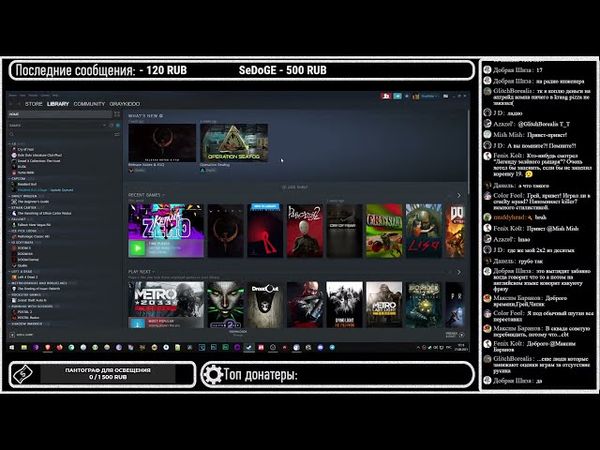Open the What's New settings gear
This screenshot has width=600, height=450.
(x=161, y=116)
